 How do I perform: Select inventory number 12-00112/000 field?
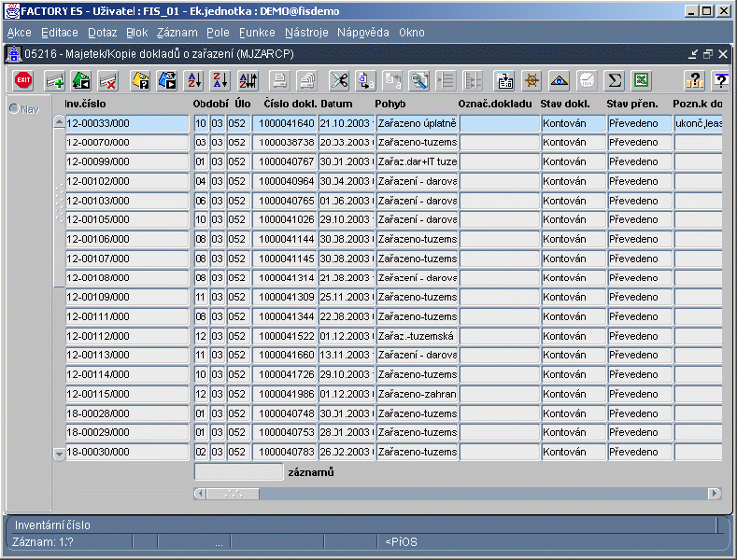coord(127,336)
